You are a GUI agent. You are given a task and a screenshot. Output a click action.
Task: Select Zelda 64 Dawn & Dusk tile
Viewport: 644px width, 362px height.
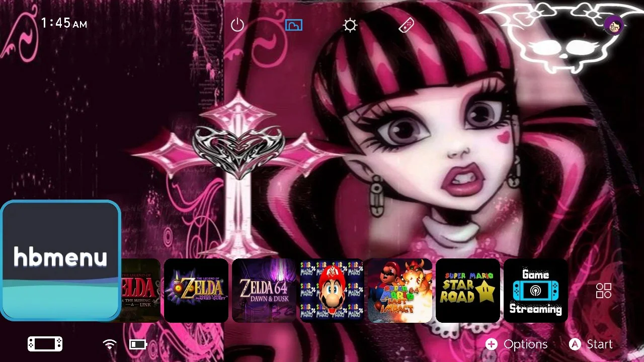coord(264,291)
